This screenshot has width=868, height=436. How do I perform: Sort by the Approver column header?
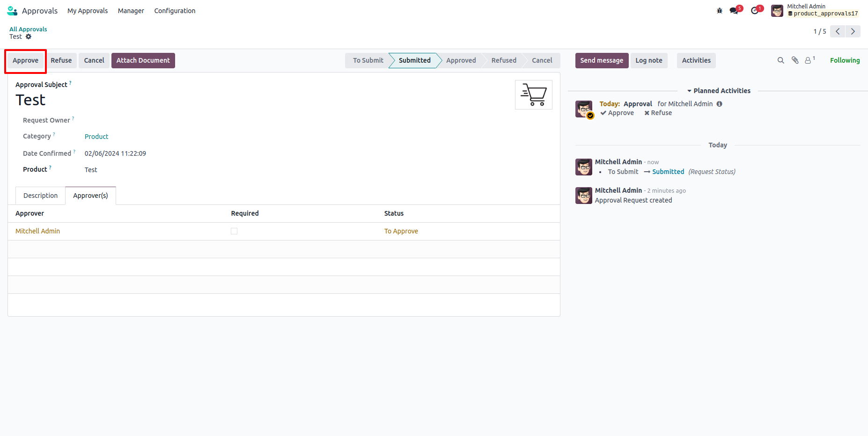tap(29, 213)
